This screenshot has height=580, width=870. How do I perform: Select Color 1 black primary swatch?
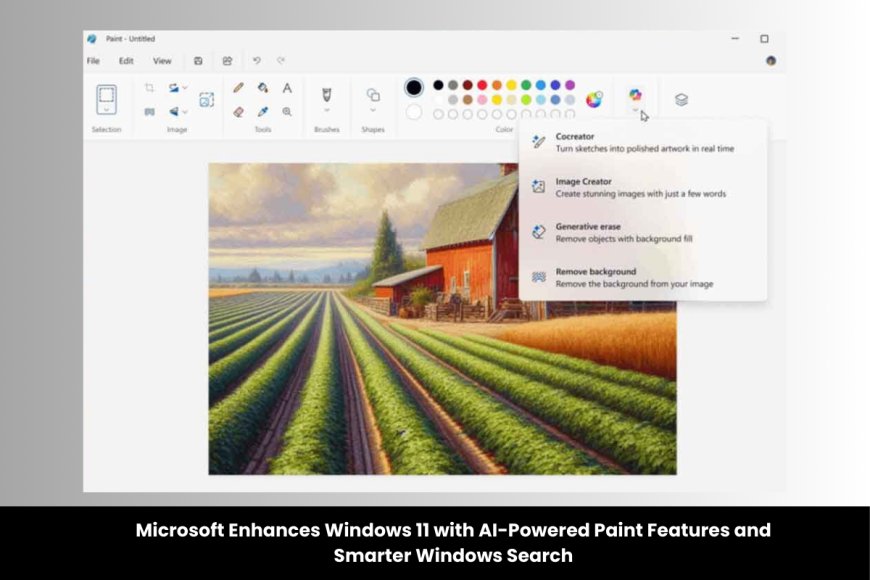pyautogui.click(x=413, y=87)
